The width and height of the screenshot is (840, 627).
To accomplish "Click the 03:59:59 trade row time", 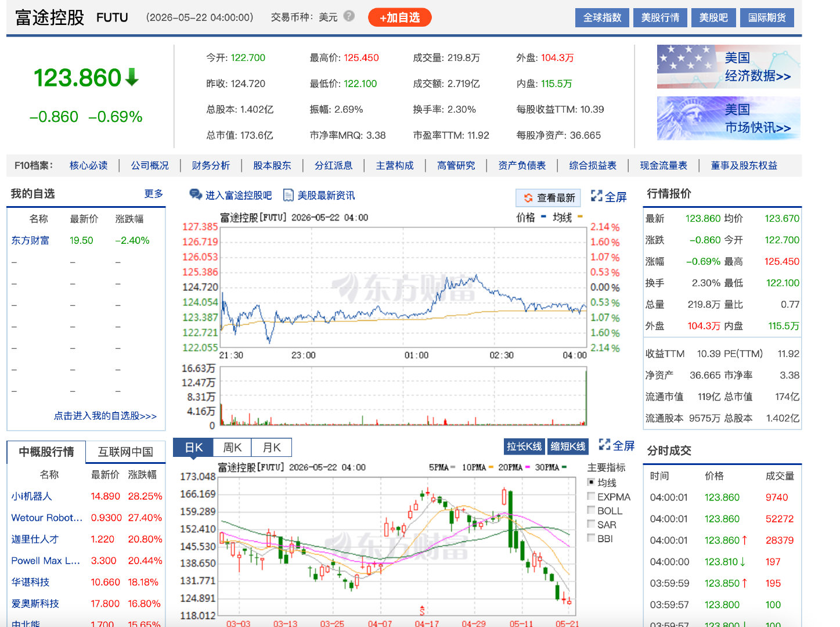I will click(670, 583).
